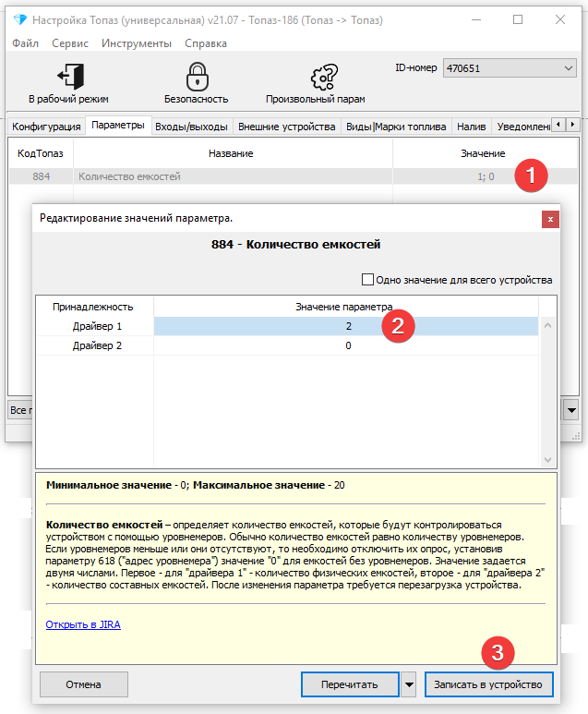Click the scroll down arrow in values table
Screen dimensions: 588x714
[x=547, y=459]
